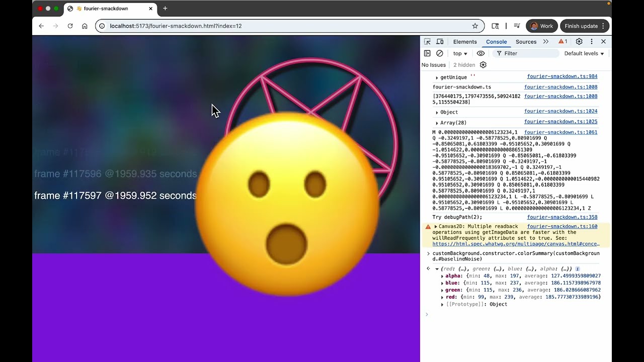Open source link fourier-smackdown.ts:1025

pos(560,122)
